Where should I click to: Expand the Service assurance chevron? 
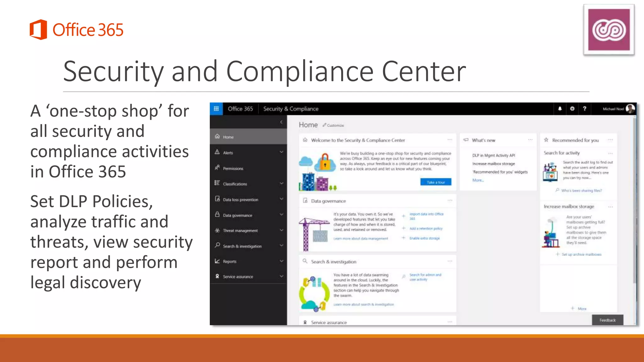tap(281, 276)
